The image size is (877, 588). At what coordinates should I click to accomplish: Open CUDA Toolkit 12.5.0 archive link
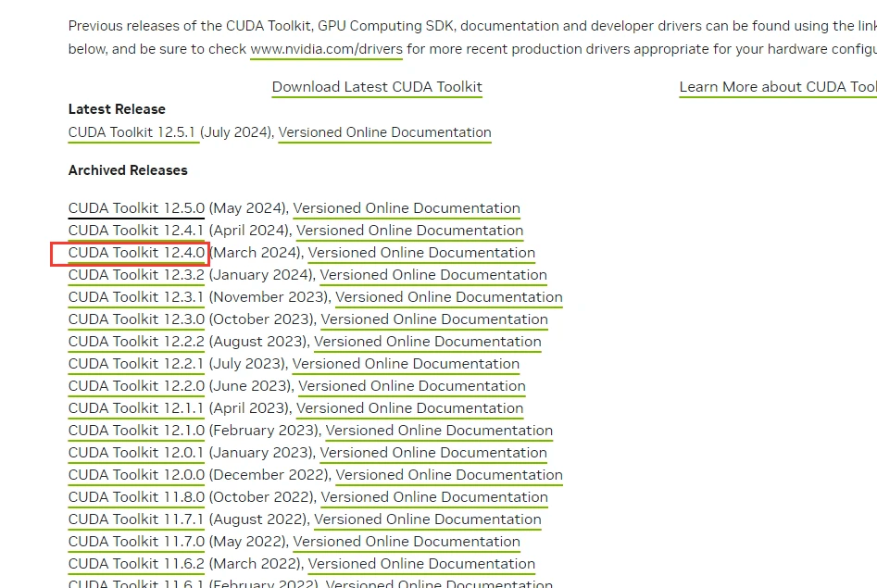136,208
